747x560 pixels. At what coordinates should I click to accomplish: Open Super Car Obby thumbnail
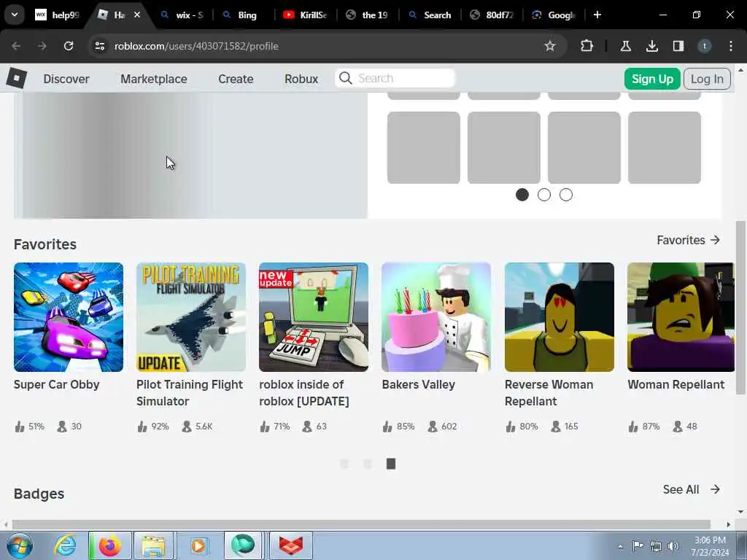(69, 317)
